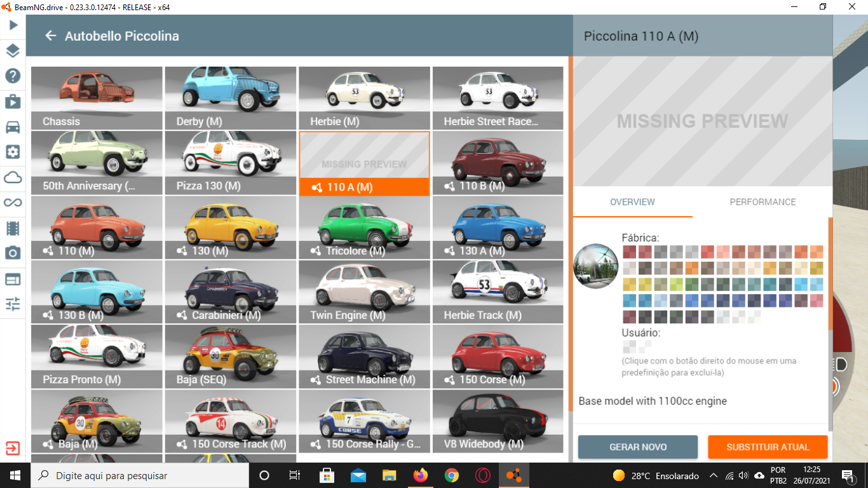Select the yellow 130 (M) configuration
Image resolution: width=868 pixels, height=488 pixels.
231,227
